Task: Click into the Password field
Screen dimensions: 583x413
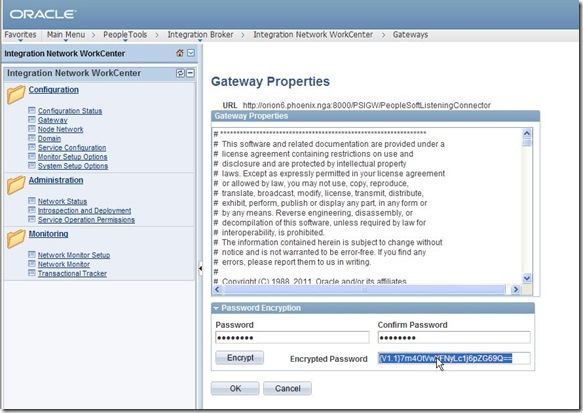Action: click(292, 338)
